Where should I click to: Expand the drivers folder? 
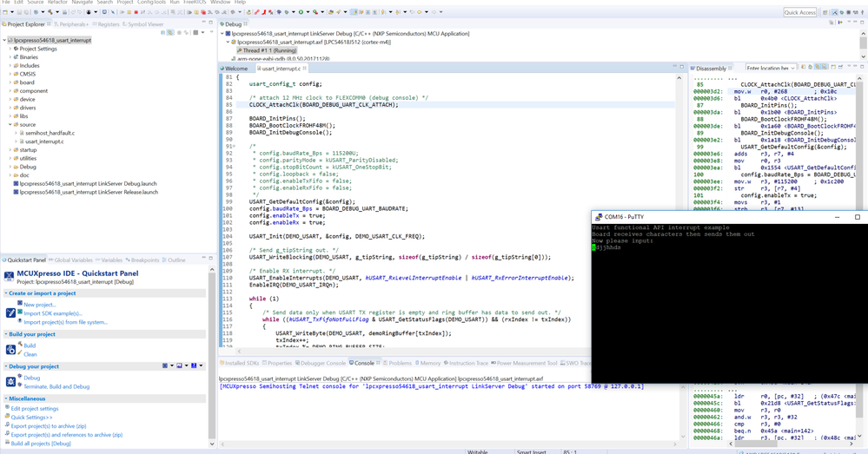(x=10, y=108)
